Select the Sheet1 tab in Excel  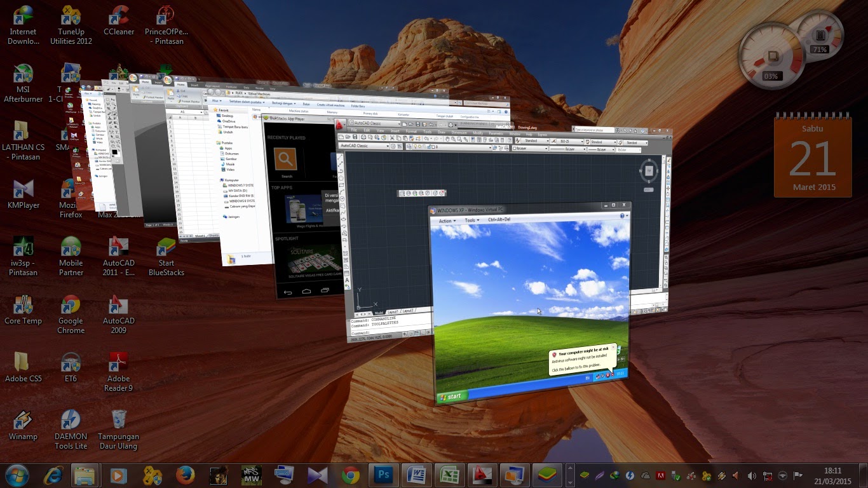pyautogui.click(x=200, y=234)
